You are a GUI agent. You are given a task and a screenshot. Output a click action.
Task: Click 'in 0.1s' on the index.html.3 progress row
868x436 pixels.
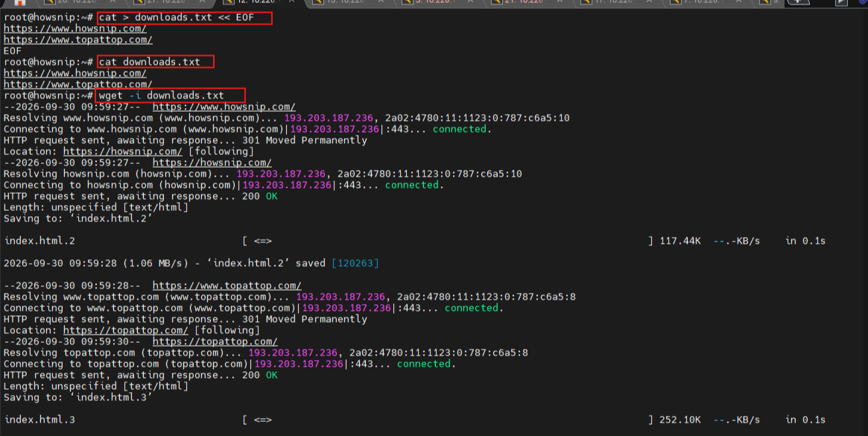805,420
